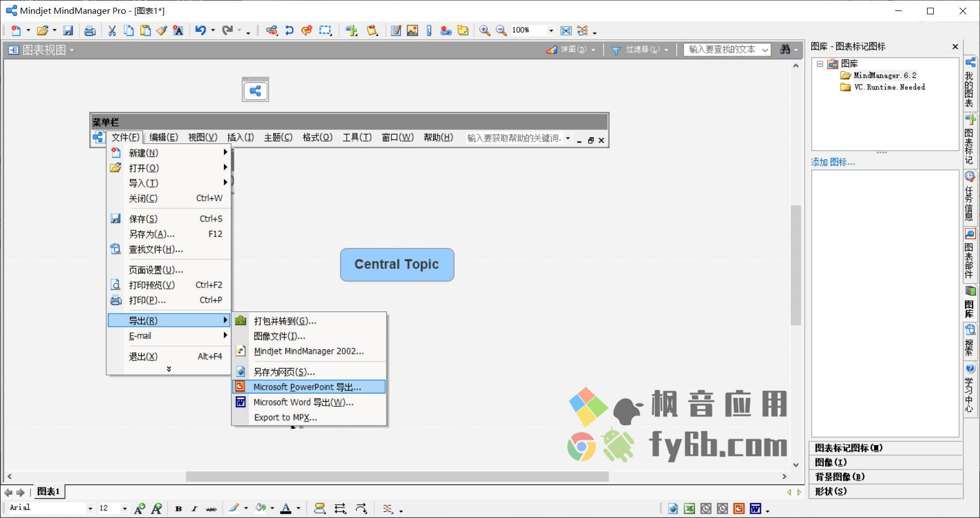The height and width of the screenshot is (518, 980).
Task: Select Microsoft PowerPoint 导出 menu entry
Action: [x=309, y=387]
